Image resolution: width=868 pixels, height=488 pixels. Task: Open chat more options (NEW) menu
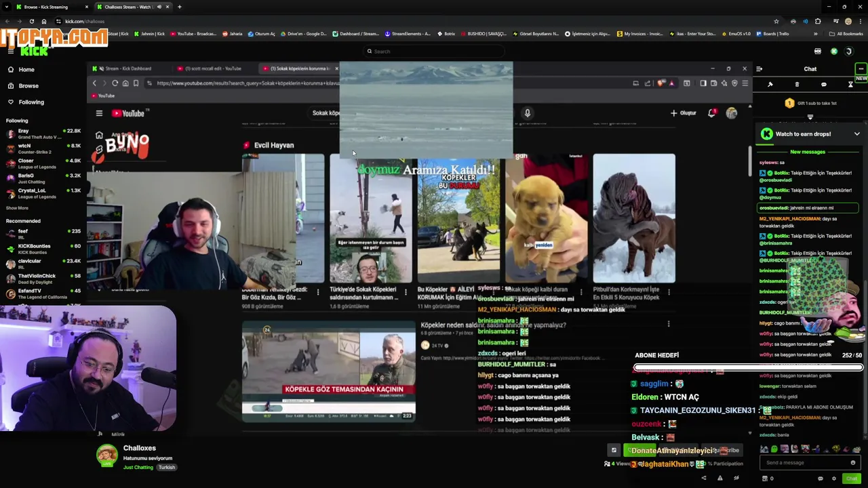(x=861, y=68)
